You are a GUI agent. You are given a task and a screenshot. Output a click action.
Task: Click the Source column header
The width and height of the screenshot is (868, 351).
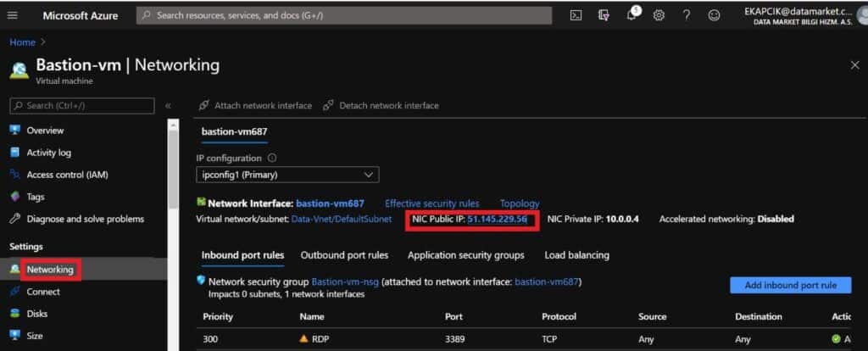[652, 317]
